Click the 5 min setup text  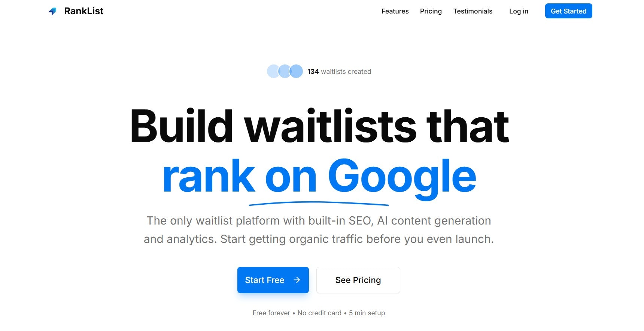(x=366, y=313)
